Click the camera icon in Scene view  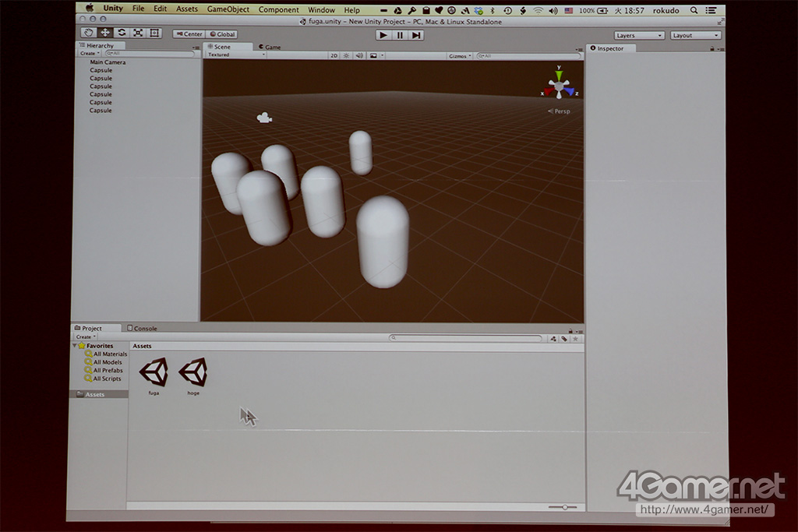(264, 118)
